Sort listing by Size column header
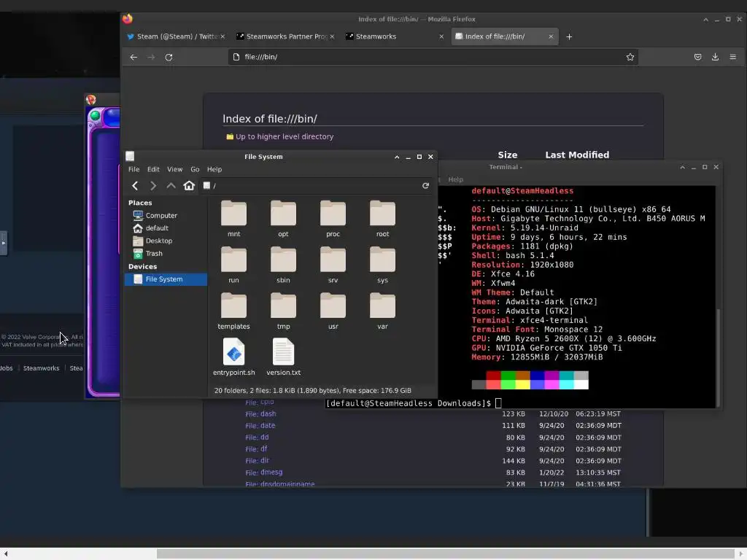 coord(508,155)
